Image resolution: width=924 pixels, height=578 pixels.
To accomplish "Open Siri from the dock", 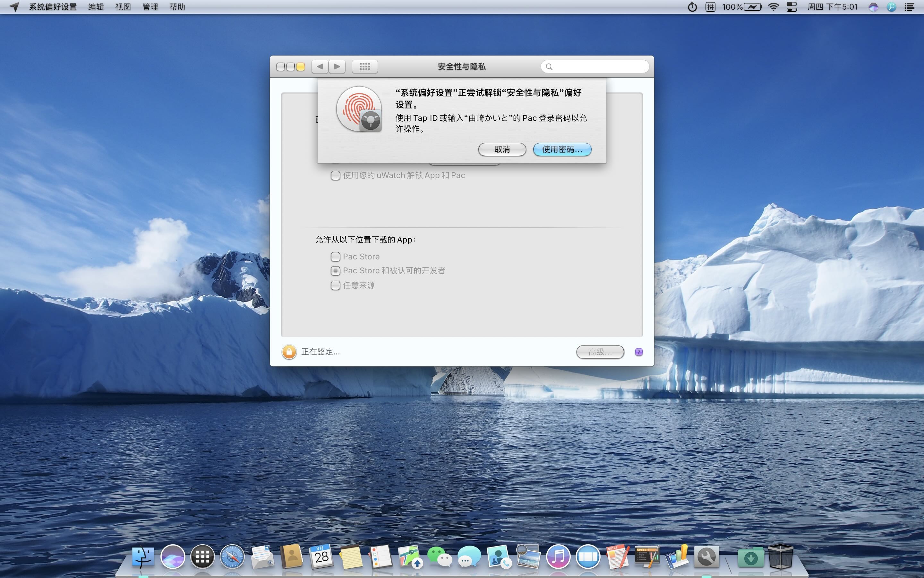I will (173, 556).
